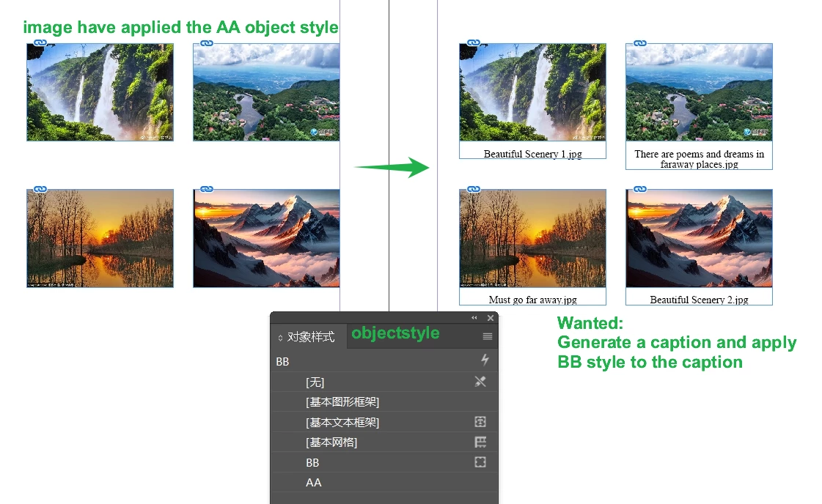Viewport: 822px width, 504px height.
Task: Expand the 对象样式 tab cycle arrows
Action: 280,338
